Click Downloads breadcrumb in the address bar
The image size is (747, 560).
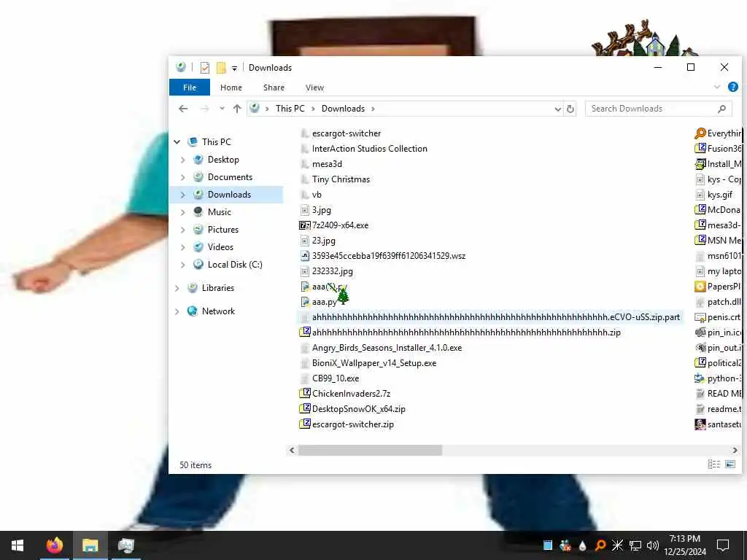coord(343,109)
